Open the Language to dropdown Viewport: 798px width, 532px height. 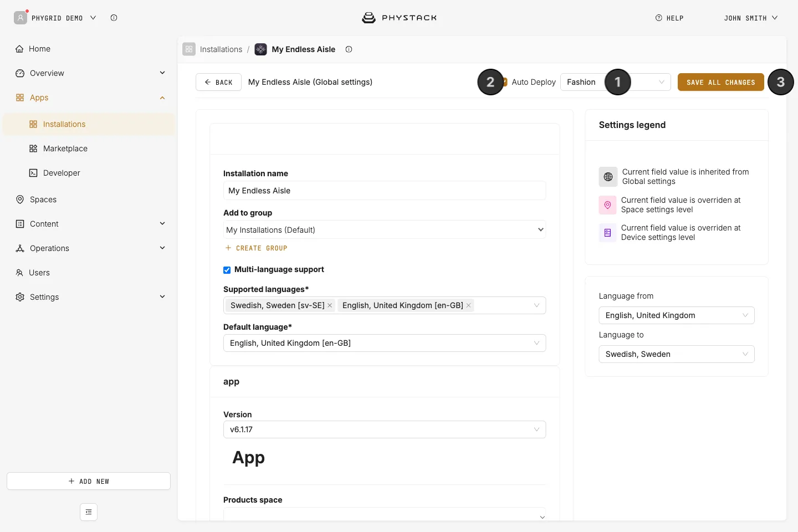pyautogui.click(x=677, y=354)
